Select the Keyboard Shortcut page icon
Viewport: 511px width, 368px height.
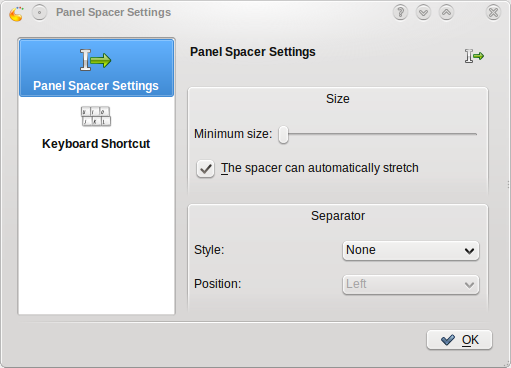click(96, 116)
